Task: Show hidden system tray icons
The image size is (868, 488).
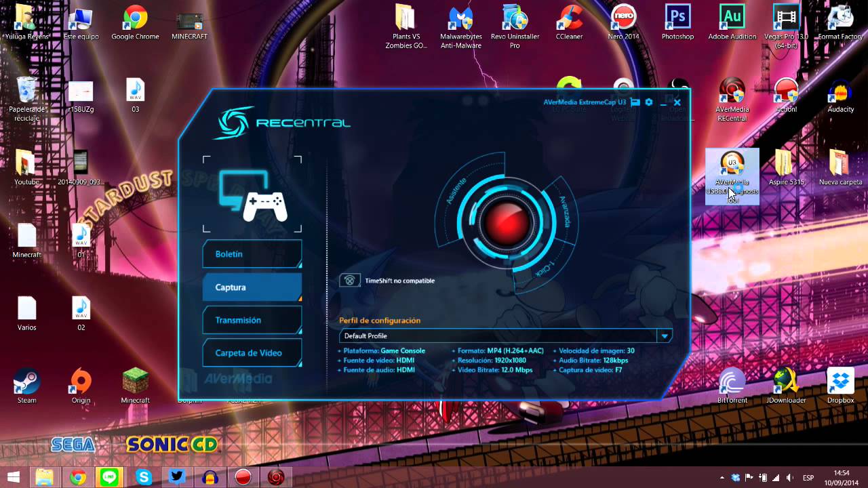Action: pos(722,477)
